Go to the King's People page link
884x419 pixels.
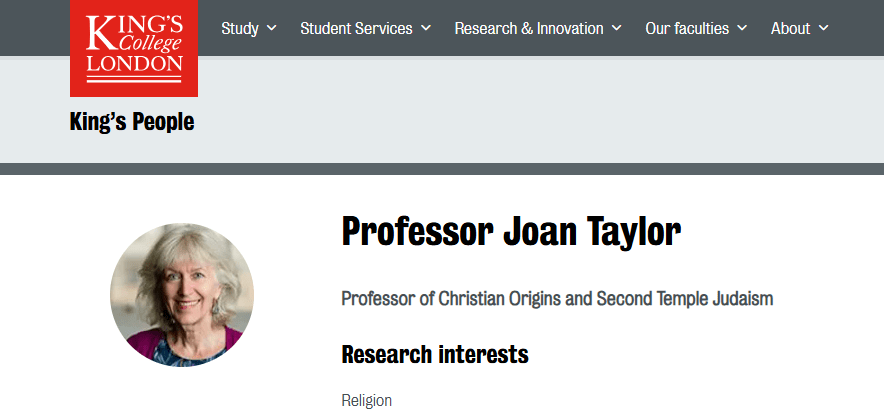(132, 123)
